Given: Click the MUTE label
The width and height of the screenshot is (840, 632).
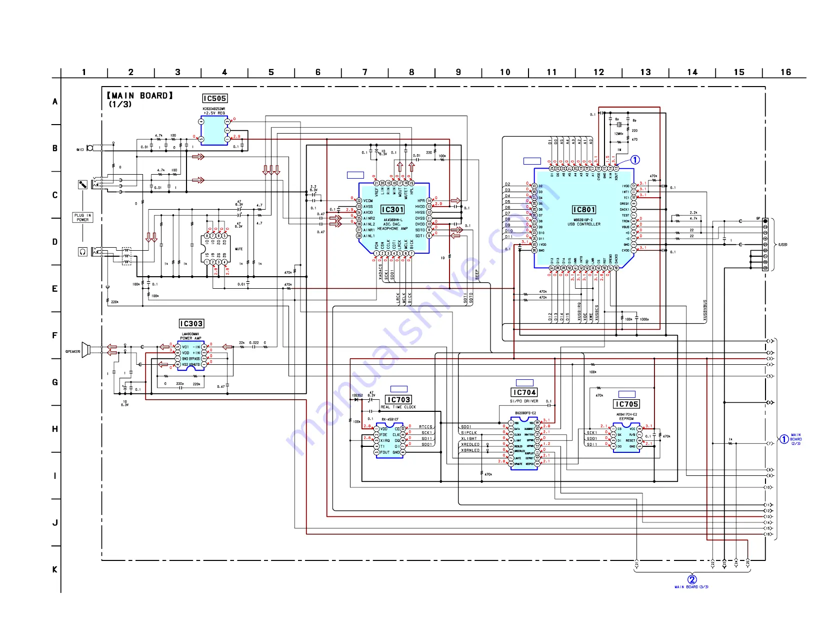Looking at the screenshot, I should [x=239, y=249].
